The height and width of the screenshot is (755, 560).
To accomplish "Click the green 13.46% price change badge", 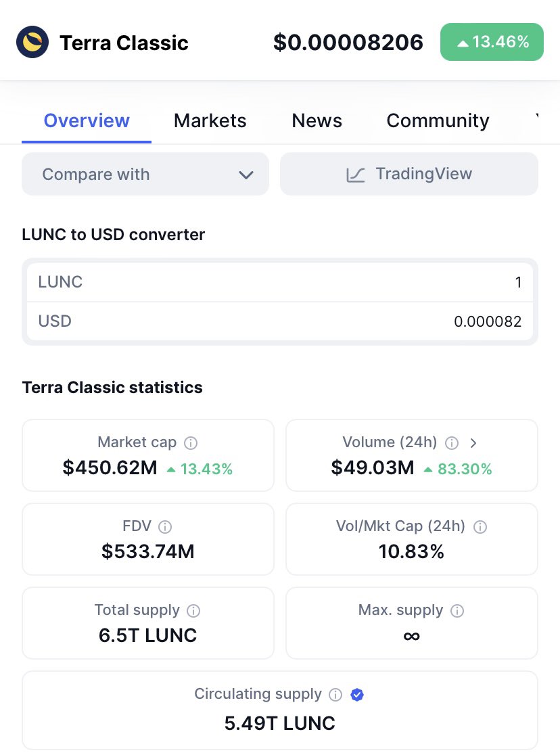I will pyautogui.click(x=492, y=41).
